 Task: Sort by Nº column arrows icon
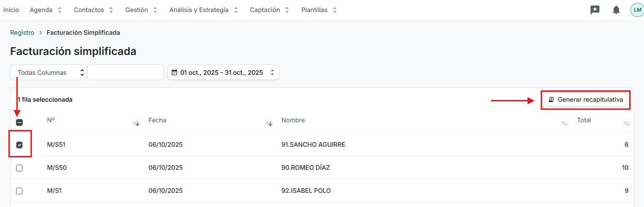pos(136,123)
